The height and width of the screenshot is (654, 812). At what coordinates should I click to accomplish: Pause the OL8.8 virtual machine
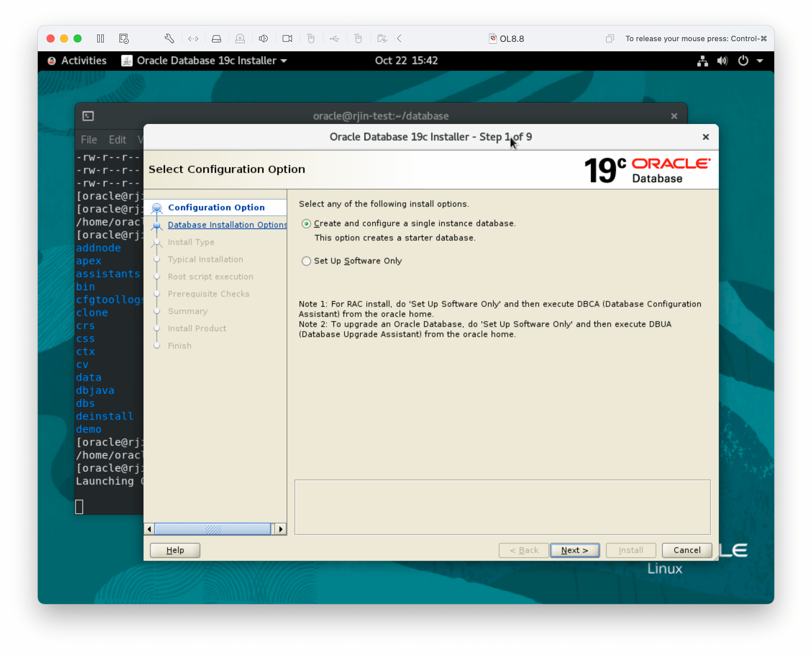100,38
